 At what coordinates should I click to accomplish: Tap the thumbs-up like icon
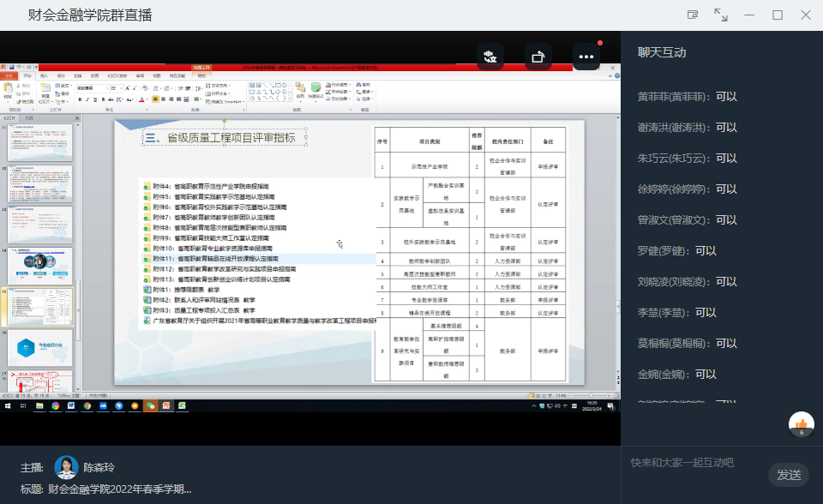click(802, 423)
